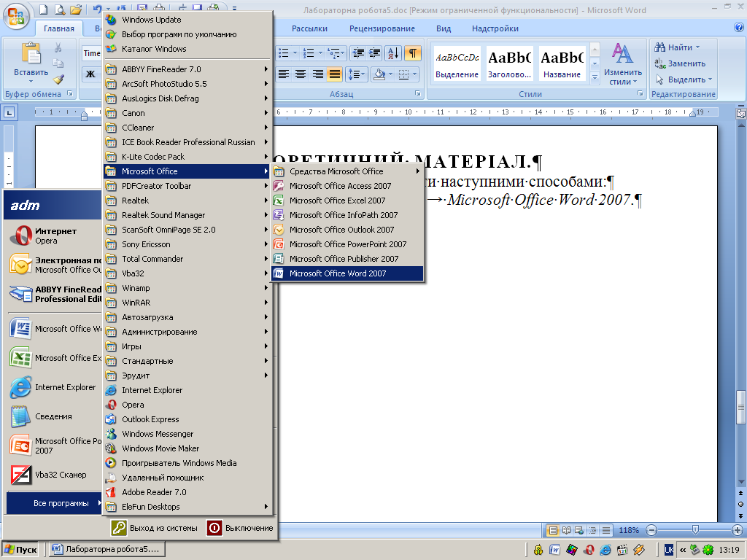The image size is (747, 560).
Task: Switch to full screen reading view
Action: tap(566, 530)
